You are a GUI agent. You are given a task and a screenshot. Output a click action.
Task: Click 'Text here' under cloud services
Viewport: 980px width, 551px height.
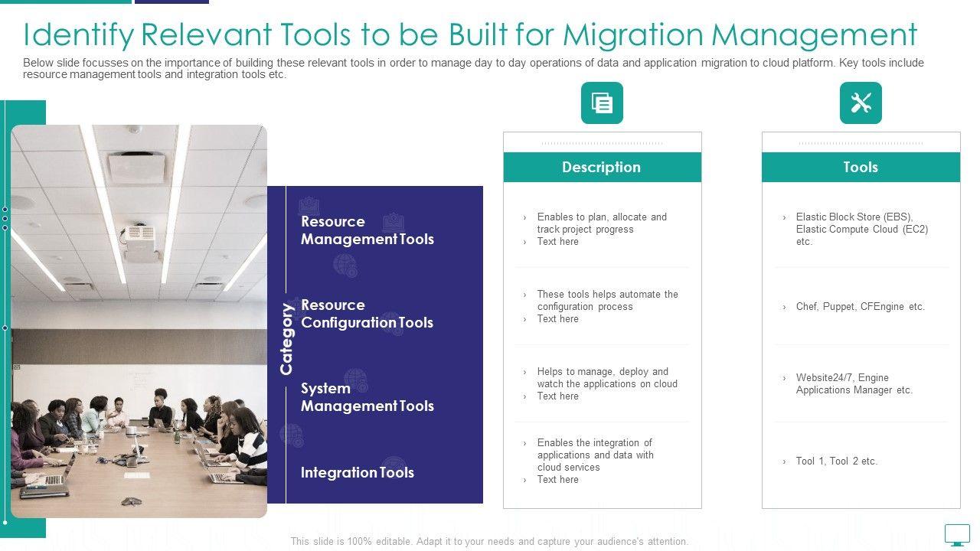[x=557, y=479]
